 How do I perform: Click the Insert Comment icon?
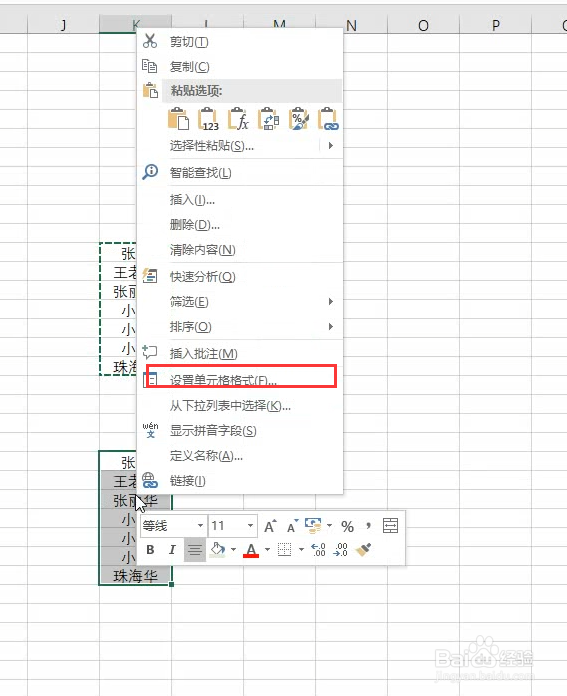(150, 352)
